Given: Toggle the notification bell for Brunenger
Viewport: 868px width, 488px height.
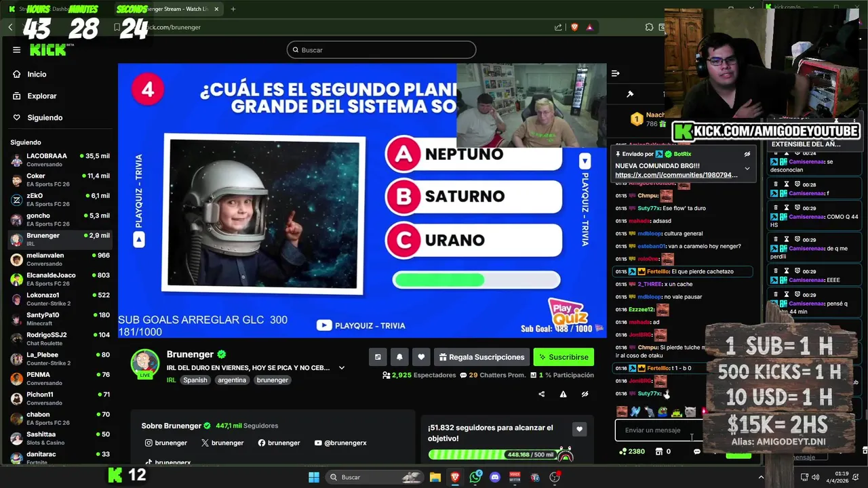Looking at the screenshot, I should point(399,357).
